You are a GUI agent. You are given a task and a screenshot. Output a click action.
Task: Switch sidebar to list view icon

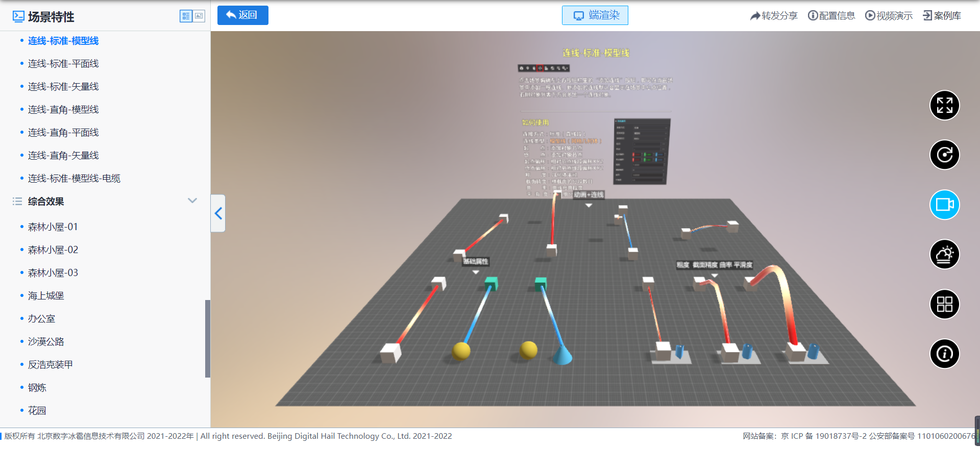186,16
